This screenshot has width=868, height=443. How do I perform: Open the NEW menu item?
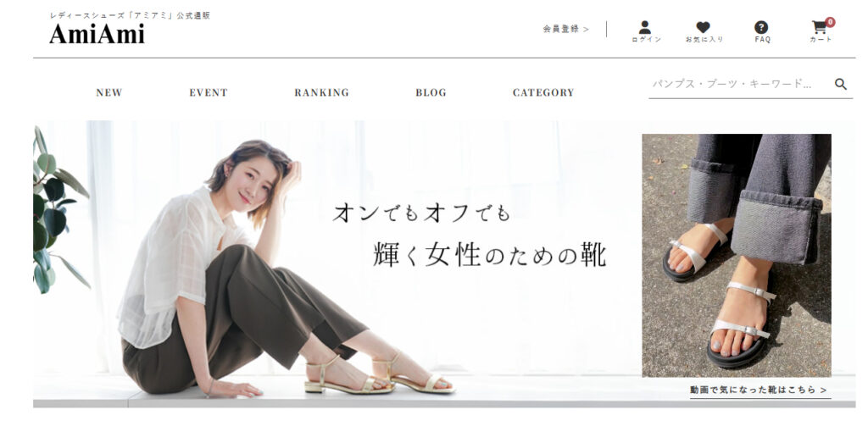109,93
